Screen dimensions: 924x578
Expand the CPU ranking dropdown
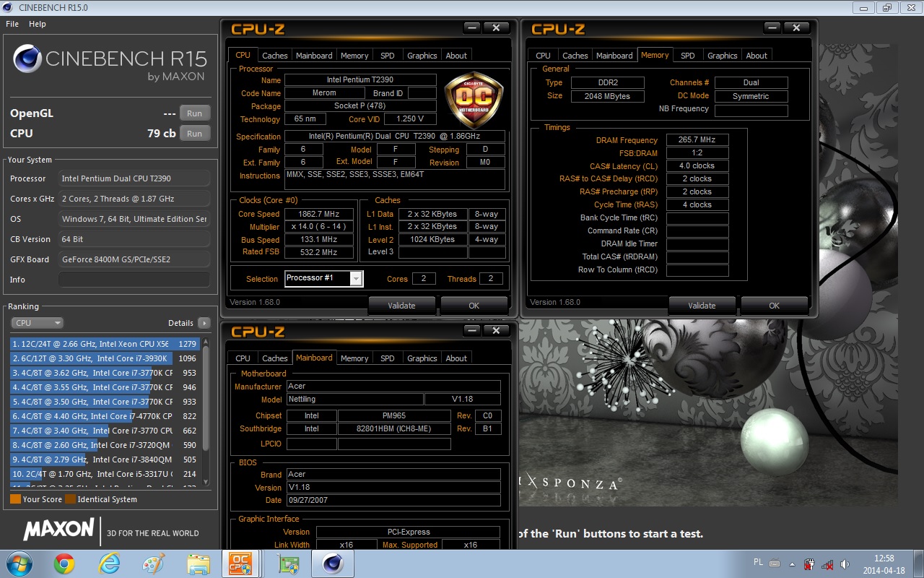point(38,323)
